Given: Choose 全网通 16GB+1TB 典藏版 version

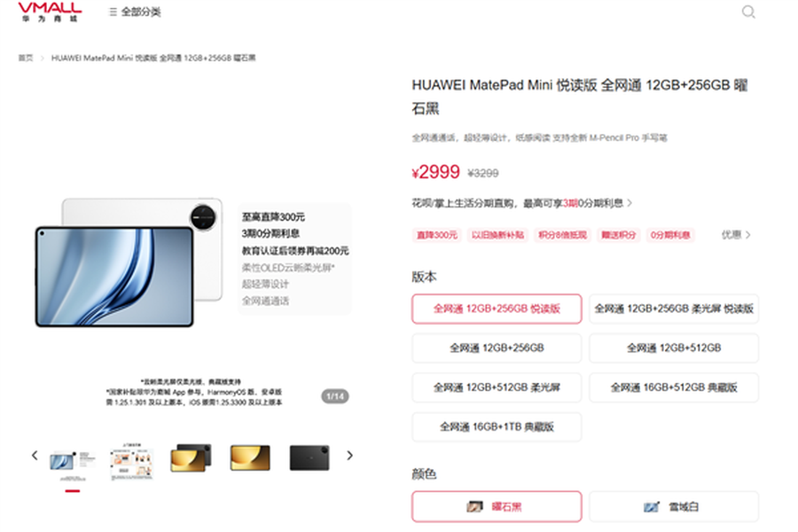Looking at the screenshot, I should pos(497,426).
